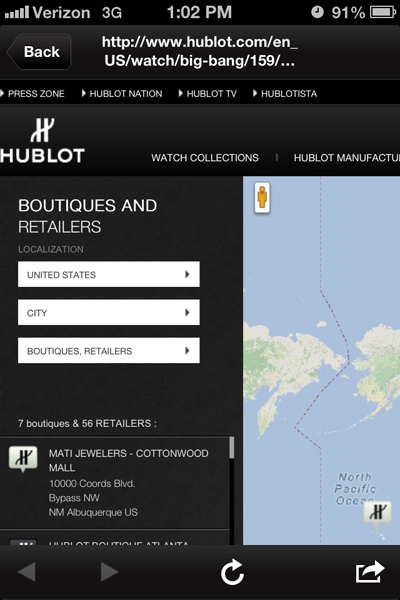The height and width of the screenshot is (600, 400).
Task: Open the United States country dropdown
Action: (x=109, y=274)
